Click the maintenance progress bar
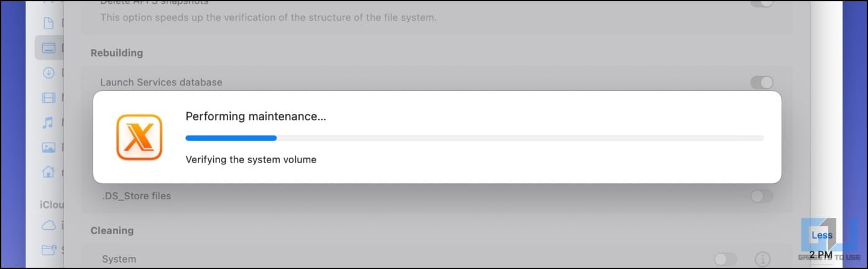868x269 pixels. pyautogui.click(x=474, y=138)
